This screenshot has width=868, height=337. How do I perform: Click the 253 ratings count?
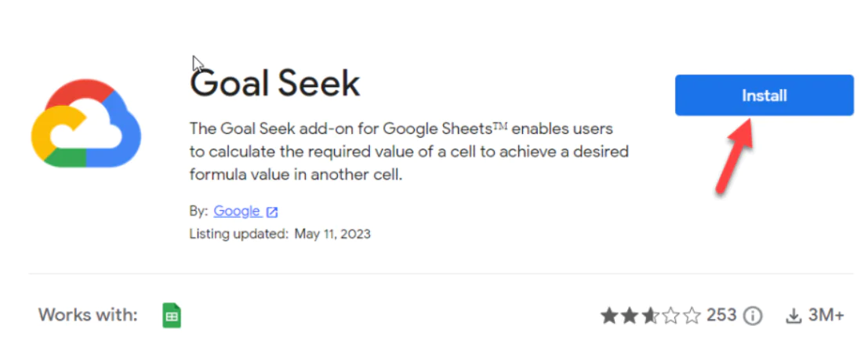721,316
